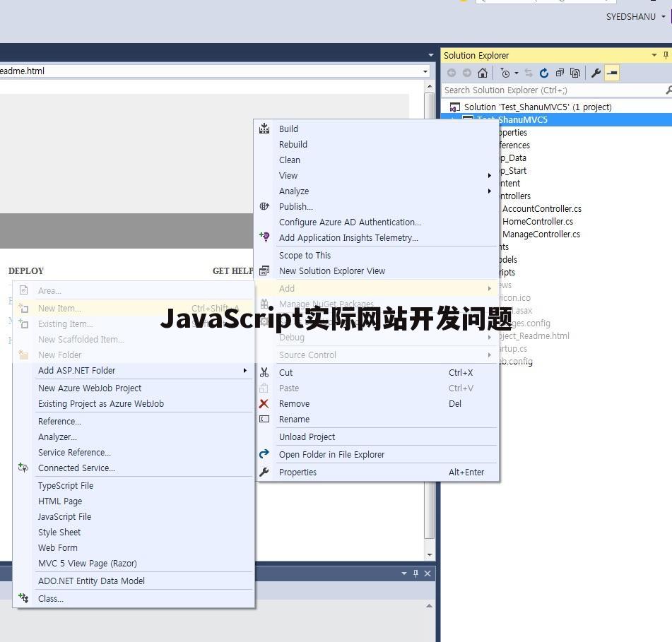This screenshot has height=642, width=672.
Task: Open a New Solution Explorer View
Action: [332, 271]
